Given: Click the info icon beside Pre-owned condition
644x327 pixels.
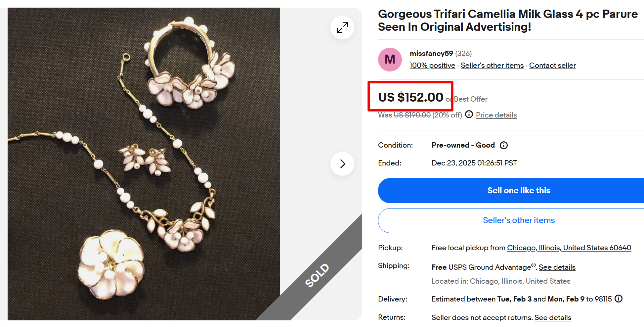Looking at the screenshot, I should pyautogui.click(x=503, y=145).
